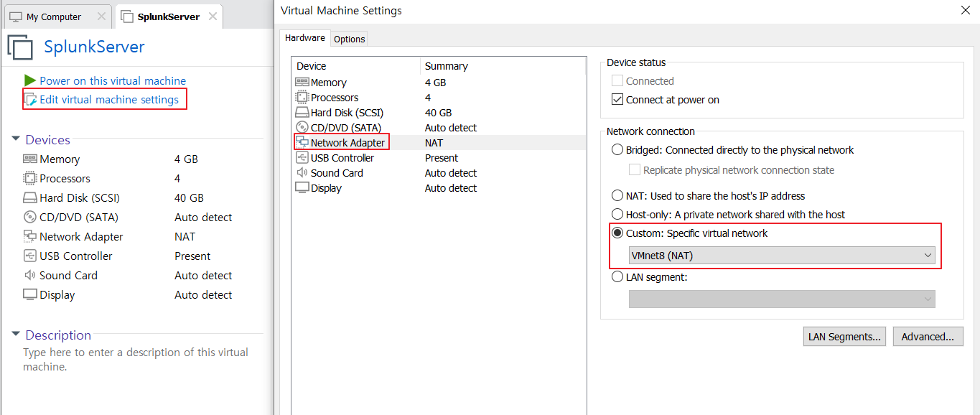Click Edit virtual machine settings link
980x415 pixels.
point(109,100)
